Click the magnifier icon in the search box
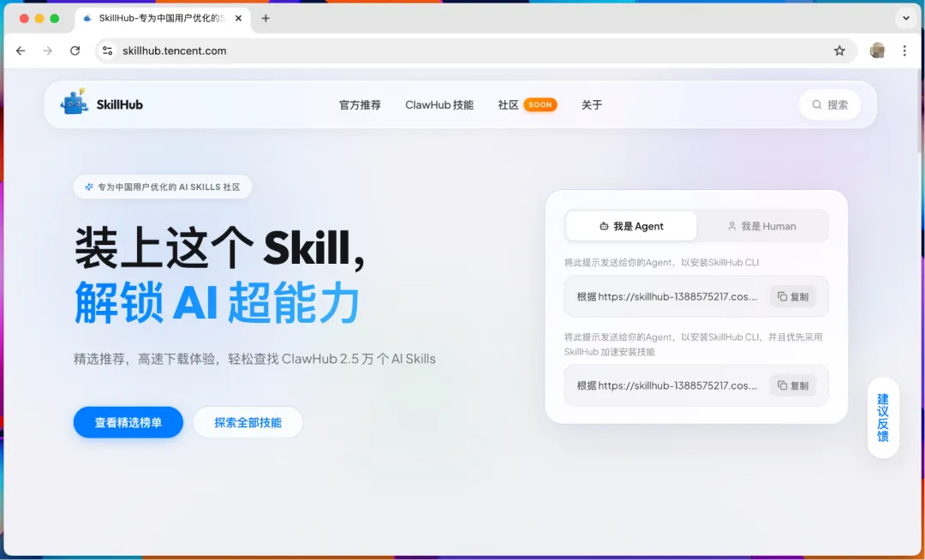Screen dimensions: 925x560 click(x=817, y=105)
